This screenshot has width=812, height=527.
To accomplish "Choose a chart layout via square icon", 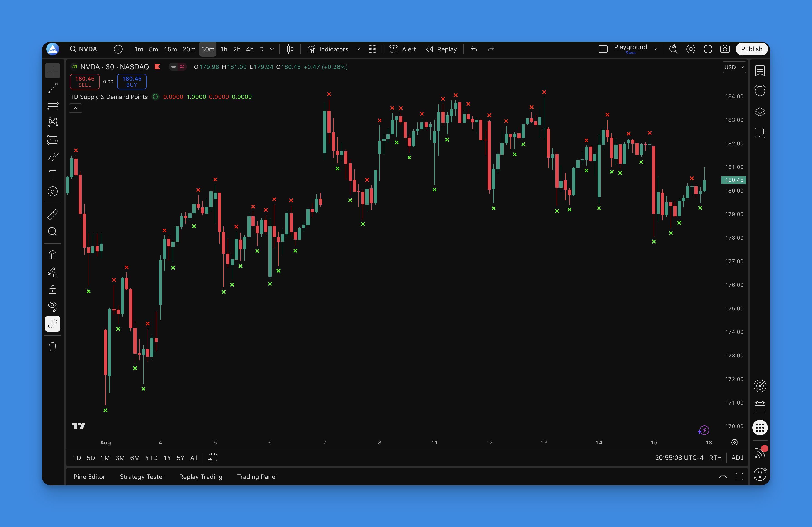I will [x=603, y=49].
